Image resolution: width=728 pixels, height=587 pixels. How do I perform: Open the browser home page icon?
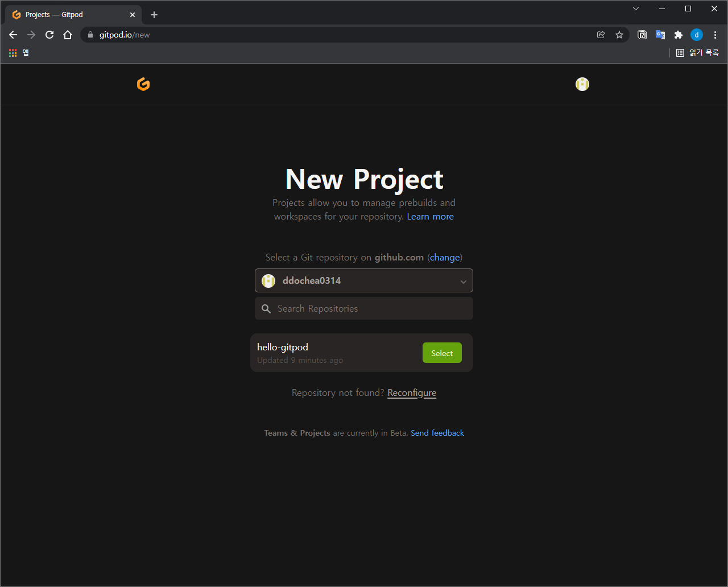pos(68,35)
